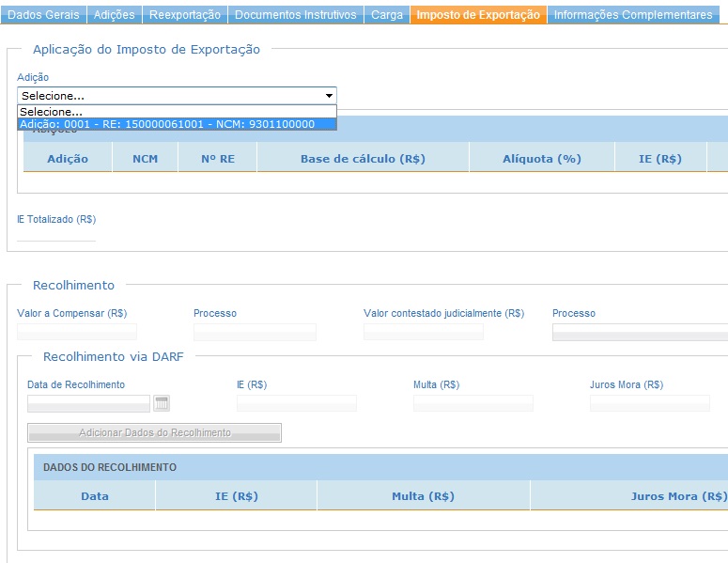Open the Informações Complementares tab

click(x=633, y=15)
